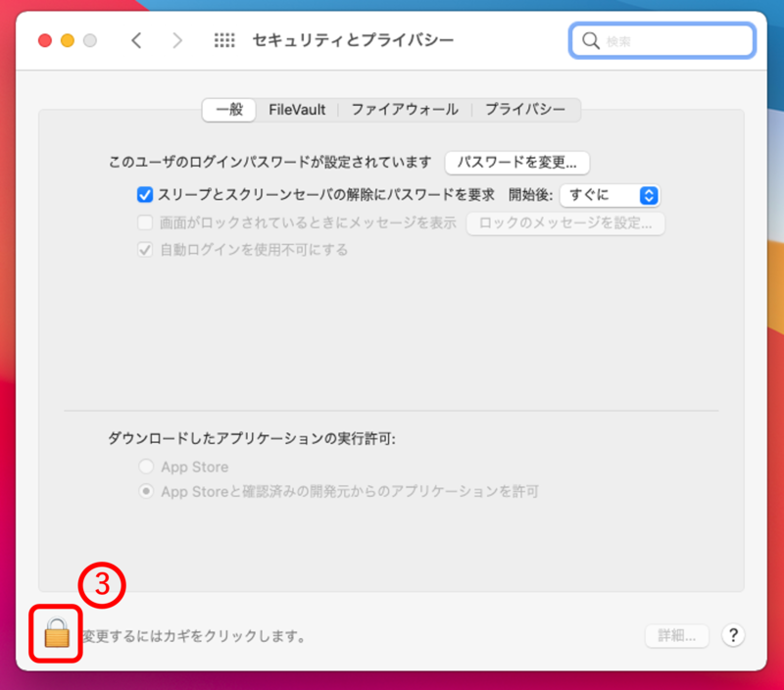Viewport: 784px width, 690px height.
Task: Show all preferences grid icon
Action: coord(224,40)
